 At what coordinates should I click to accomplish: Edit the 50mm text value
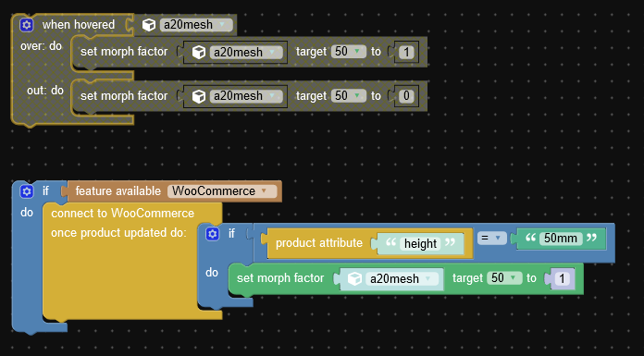tap(560, 239)
